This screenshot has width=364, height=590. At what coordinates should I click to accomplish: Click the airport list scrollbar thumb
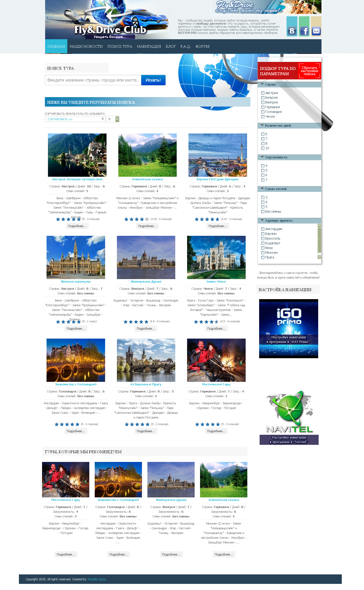(x=319, y=240)
